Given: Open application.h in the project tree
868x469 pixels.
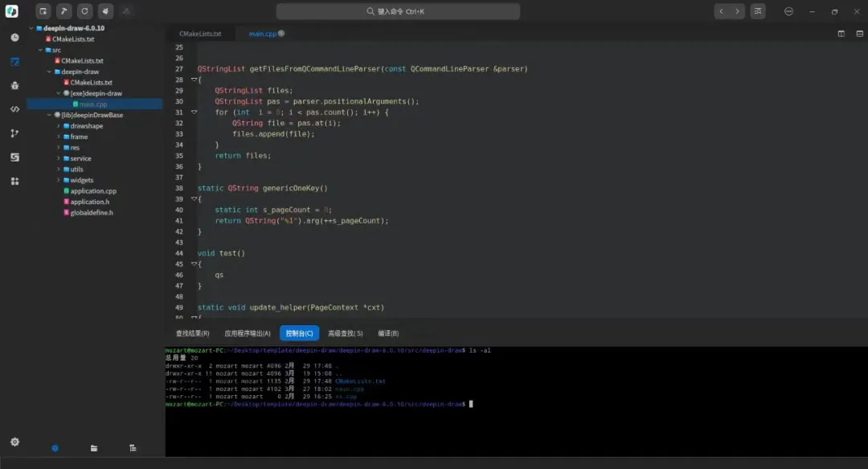Looking at the screenshot, I should coord(90,202).
